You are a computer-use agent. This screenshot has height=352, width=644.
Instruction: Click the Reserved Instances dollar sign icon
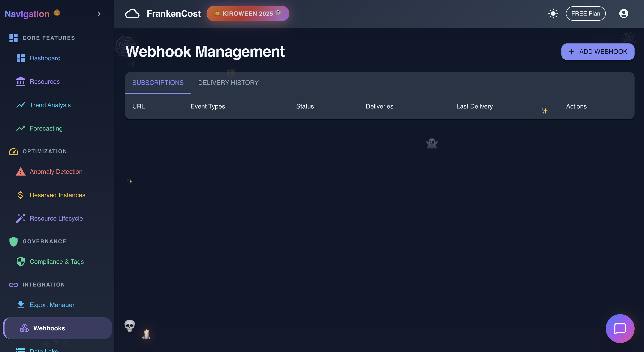pos(20,195)
